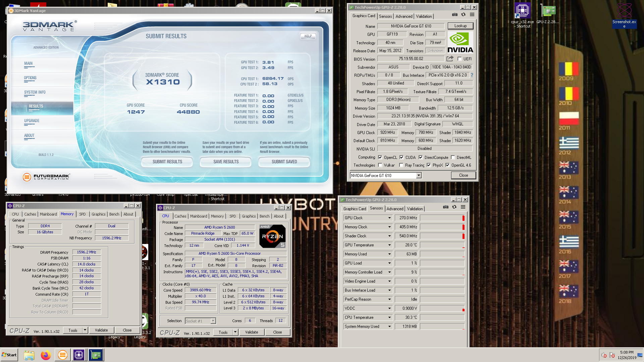
Task: Toggle the UEFI checkbox
Action: 460,59
